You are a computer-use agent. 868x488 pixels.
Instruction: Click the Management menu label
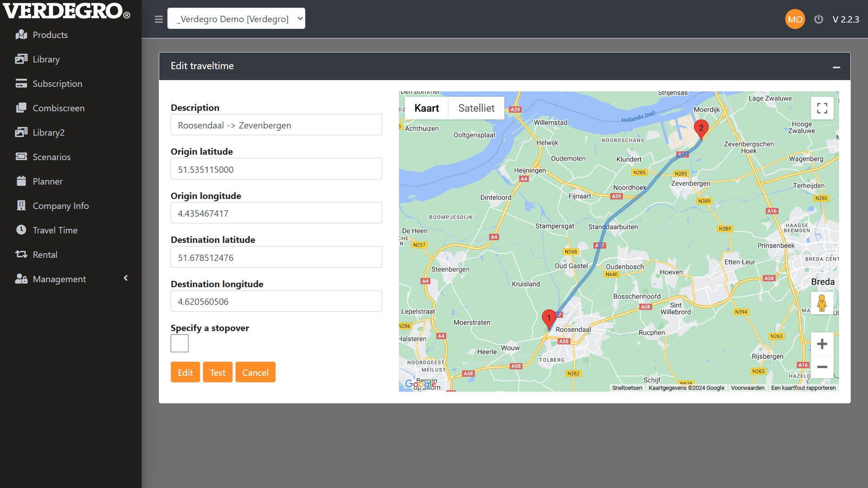coord(59,279)
